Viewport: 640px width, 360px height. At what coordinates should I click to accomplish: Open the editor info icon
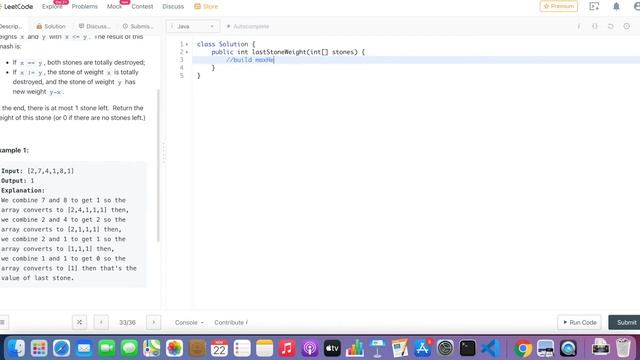tap(579, 26)
